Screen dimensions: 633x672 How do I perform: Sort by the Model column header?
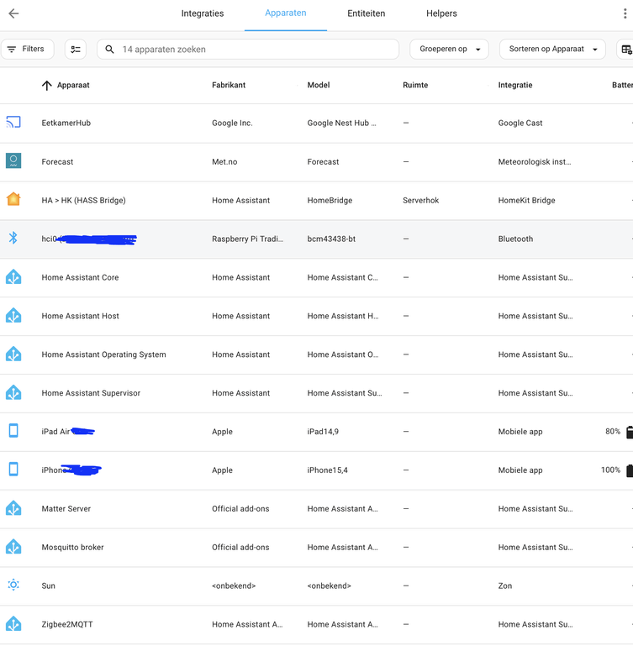pos(319,85)
